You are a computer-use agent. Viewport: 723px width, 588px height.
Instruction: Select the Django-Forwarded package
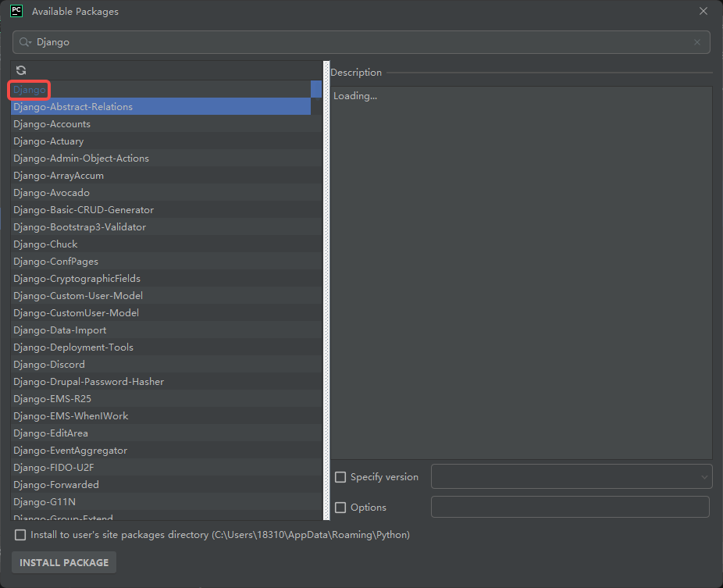[x=166, y=485]
